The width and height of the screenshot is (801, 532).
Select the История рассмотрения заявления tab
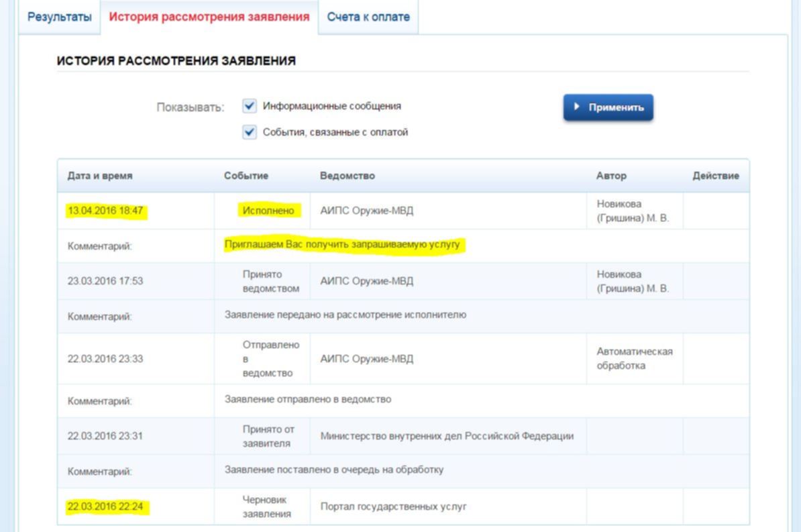209,17
